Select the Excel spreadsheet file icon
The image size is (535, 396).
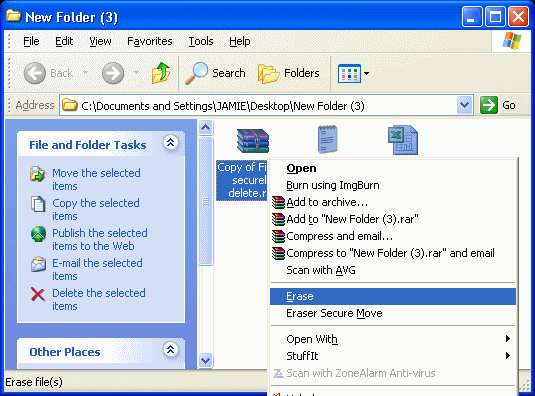click(403, 140)
